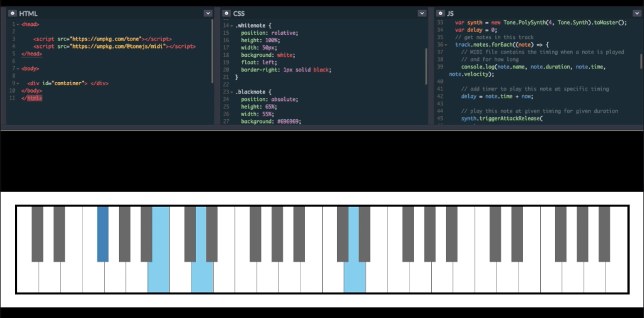Viewport: 644px width, 318px height.
Task: Click the @tonejs/midi script line
Action: coord(115,47)
